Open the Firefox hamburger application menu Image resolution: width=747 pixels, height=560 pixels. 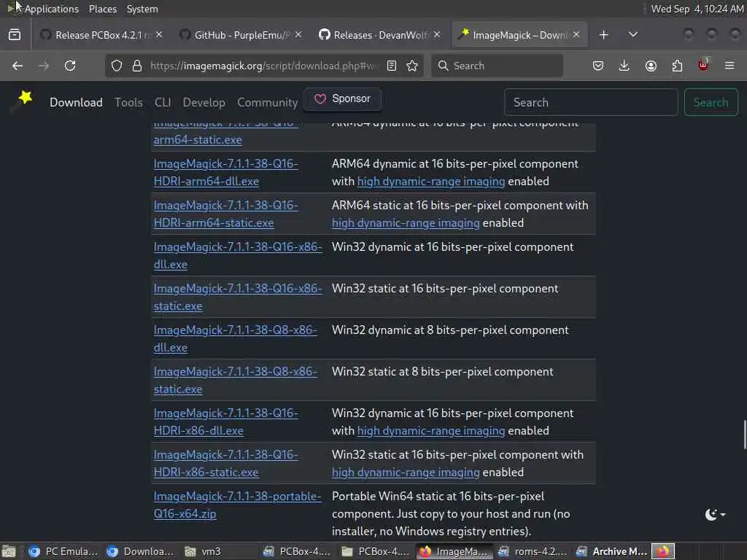pos(729,66)
